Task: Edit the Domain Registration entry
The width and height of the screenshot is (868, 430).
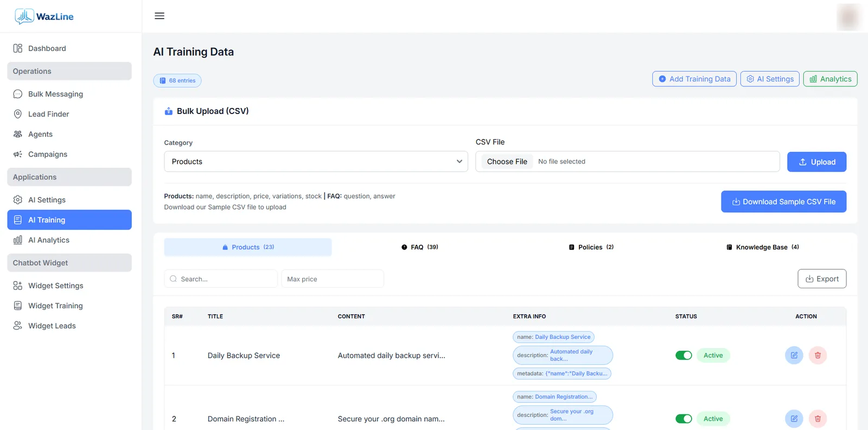Action: click(x=794, y=419)
